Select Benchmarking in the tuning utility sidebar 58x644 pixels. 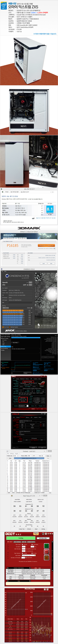point(4,348)
